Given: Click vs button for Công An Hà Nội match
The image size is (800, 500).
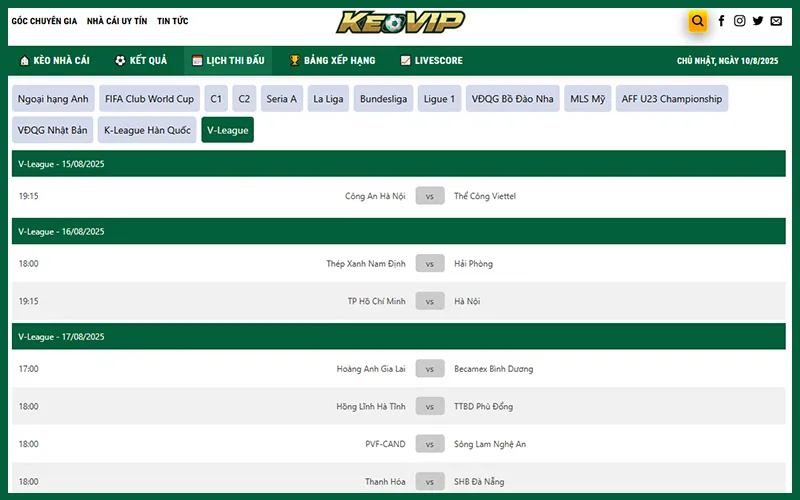Looking at the screenshot, I should click(429, 197).
